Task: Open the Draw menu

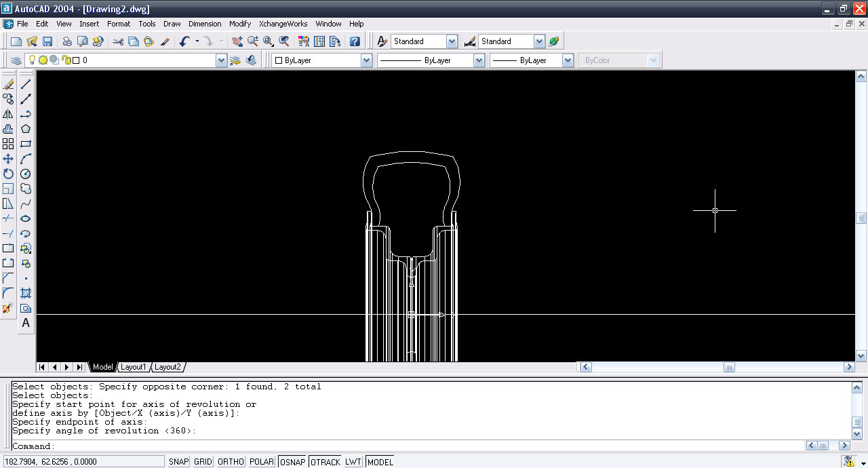Action: (x=172, y=24)
